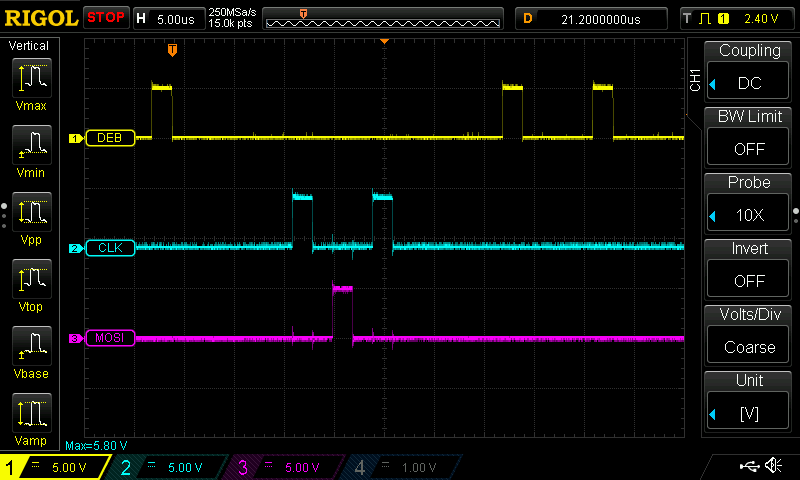The image size is (800, 480).
Task: Select channel 2 tab at 5.00 V
Action: pyautogui.click(x=168, y=467)
